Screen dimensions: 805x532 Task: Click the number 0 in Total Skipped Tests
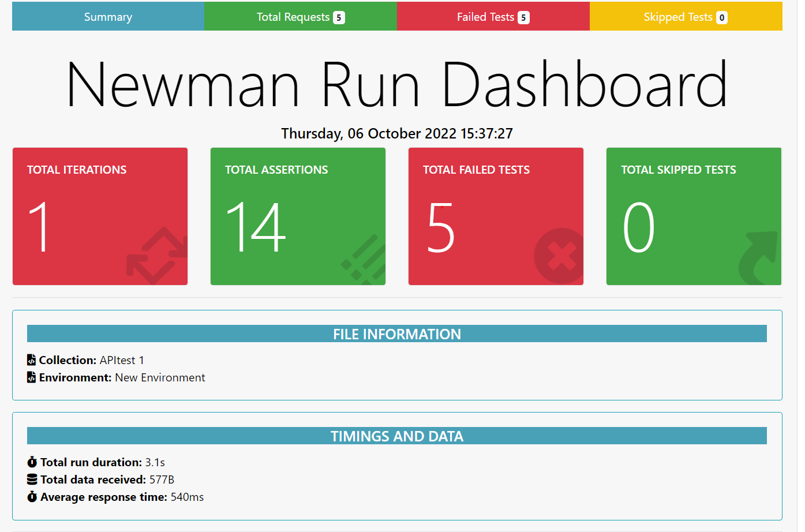pos(639,227)
